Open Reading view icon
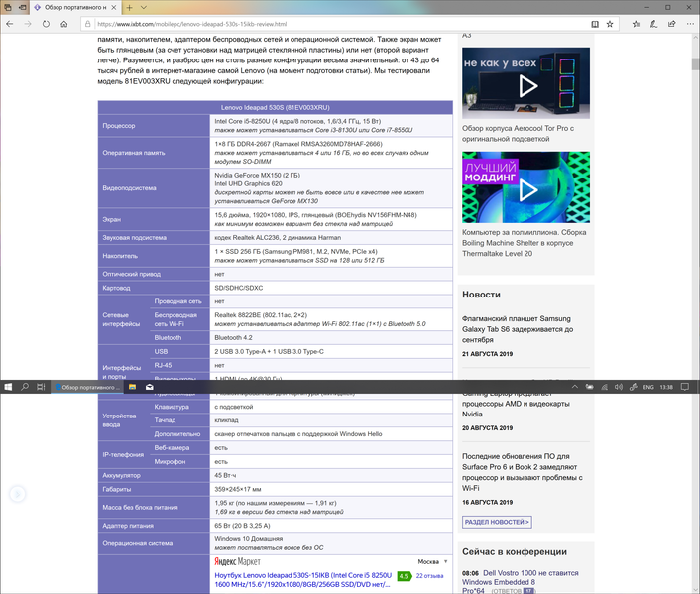 595,24
